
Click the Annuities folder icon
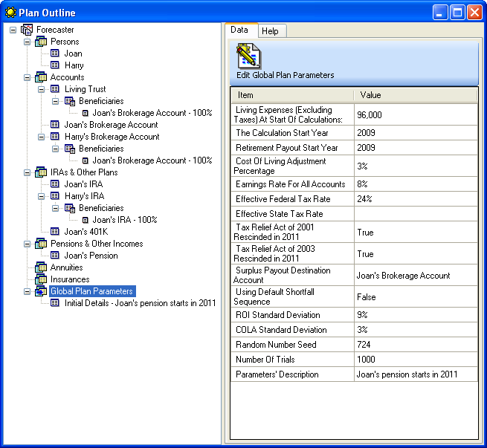(x=41, y=267)
